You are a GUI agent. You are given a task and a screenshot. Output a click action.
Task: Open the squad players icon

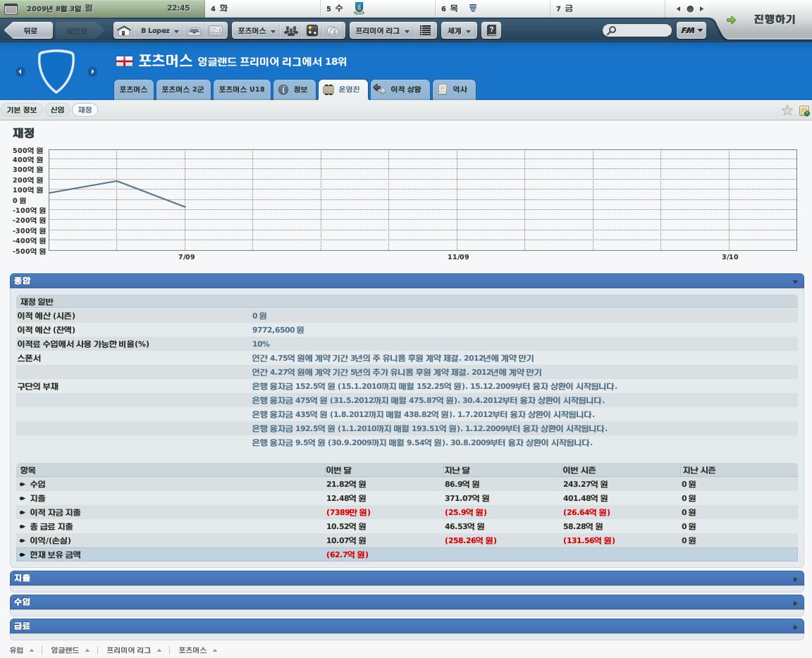[x=291, y=30]
